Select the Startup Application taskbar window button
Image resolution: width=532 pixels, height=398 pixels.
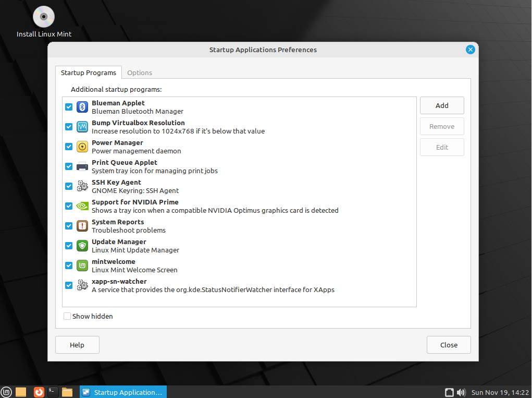click(123, 392)
